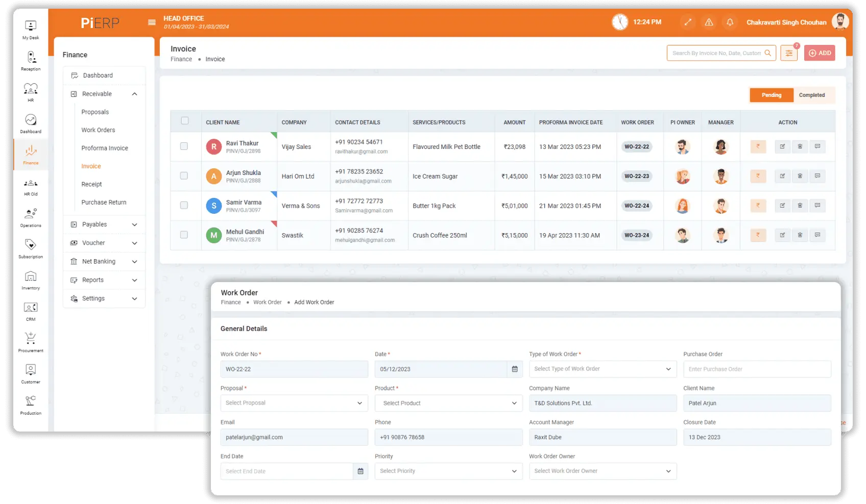Open the CRM module from sidebar
The width and height of the screenshot is (866, 504).
[30, 311]
